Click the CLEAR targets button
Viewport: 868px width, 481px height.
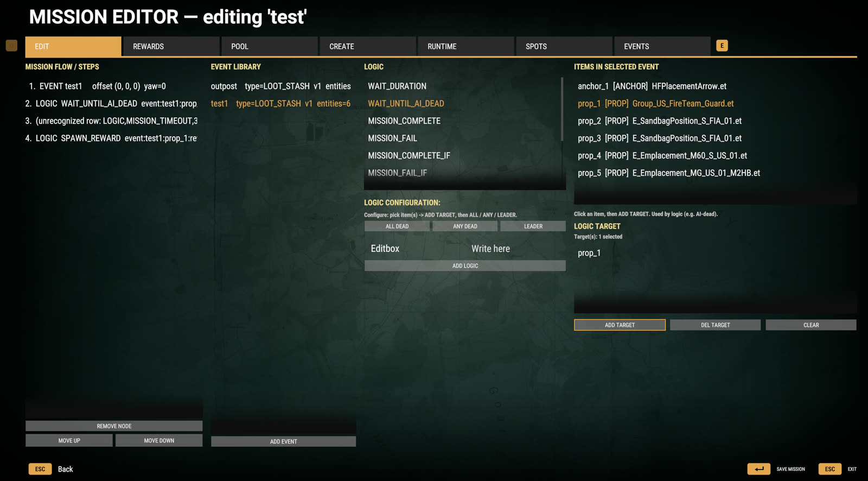point(811,325)
